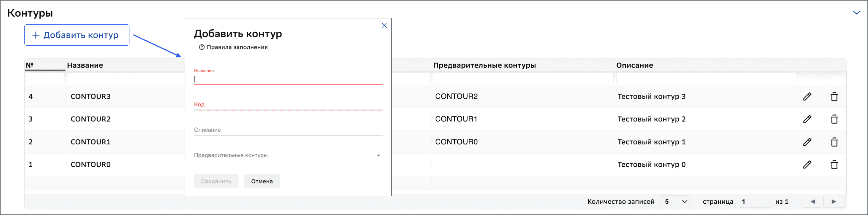
Task: Edit the CONTOUR3 row with pencil icon
Action: click(x=807, y=97)
